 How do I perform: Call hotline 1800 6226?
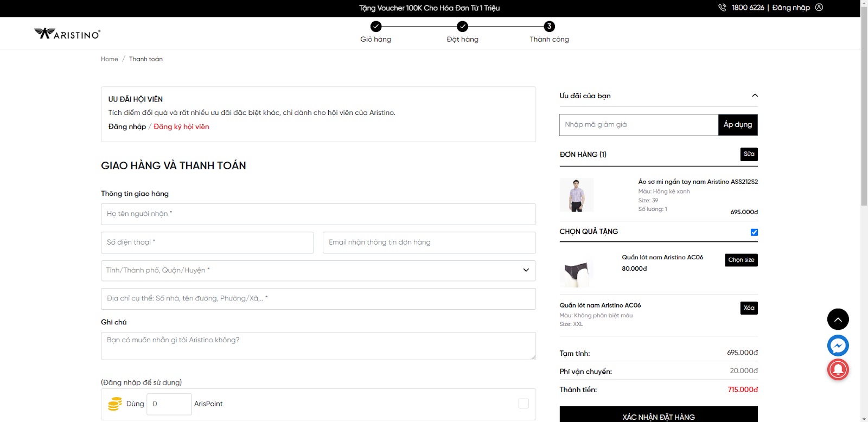pyautogui.click(x=748, y=8)
